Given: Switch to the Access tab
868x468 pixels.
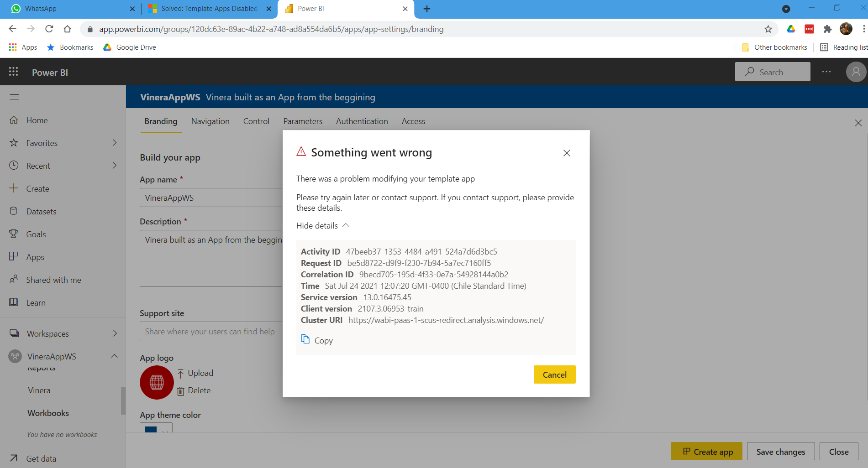Looking at the screenshot, I should coord(413,121).
